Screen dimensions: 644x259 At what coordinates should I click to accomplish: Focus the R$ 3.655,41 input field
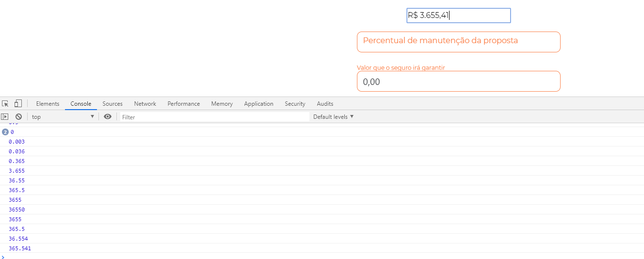click(459, 16)
